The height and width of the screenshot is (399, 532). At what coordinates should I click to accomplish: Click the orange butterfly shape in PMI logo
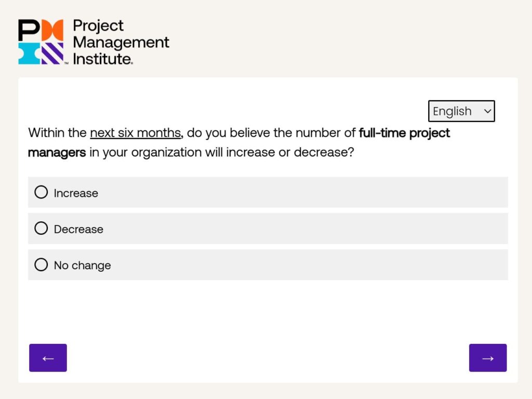click(52, 30)
